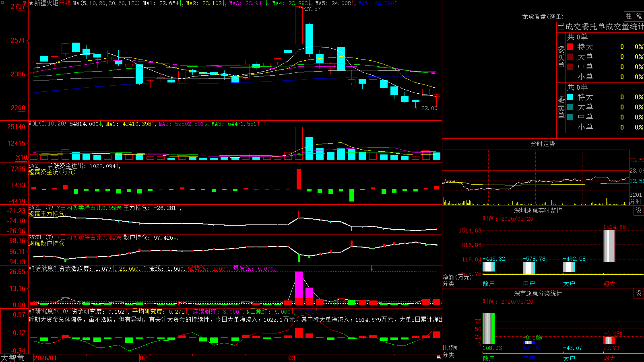The height and width of the screenshot is (362, 644).
Task: Select the 散户 category in classification statistics
Action: pyautogui.click(x=489, y=358)
